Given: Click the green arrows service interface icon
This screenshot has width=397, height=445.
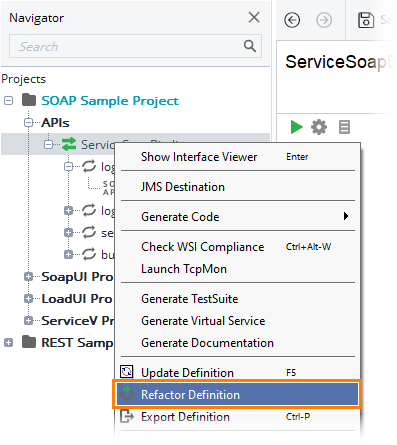Looking at the screenshot, I should coord(69,144).
